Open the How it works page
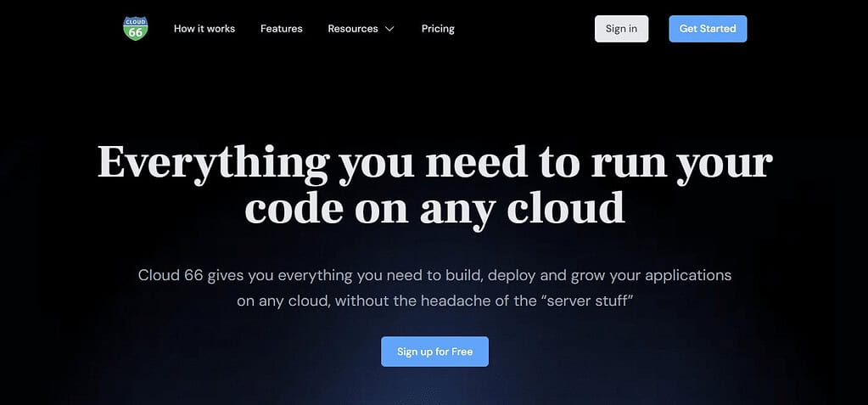Viewport: 868px width, 405px height. point(204,29)
